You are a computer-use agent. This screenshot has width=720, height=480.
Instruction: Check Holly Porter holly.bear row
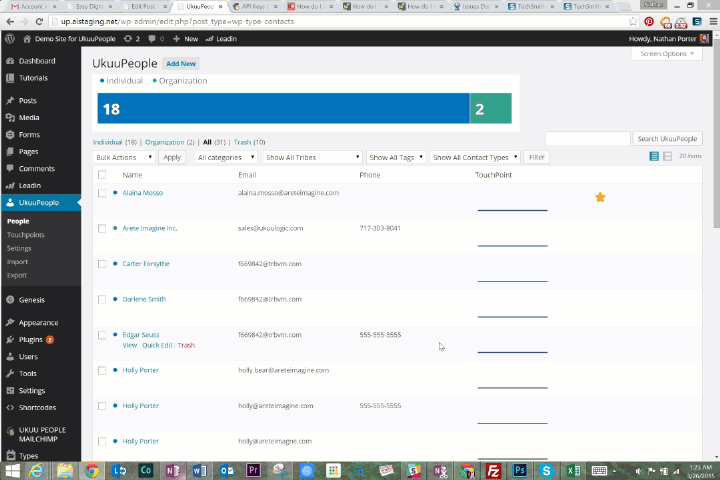pyautogui.click(x=102, y=370)
